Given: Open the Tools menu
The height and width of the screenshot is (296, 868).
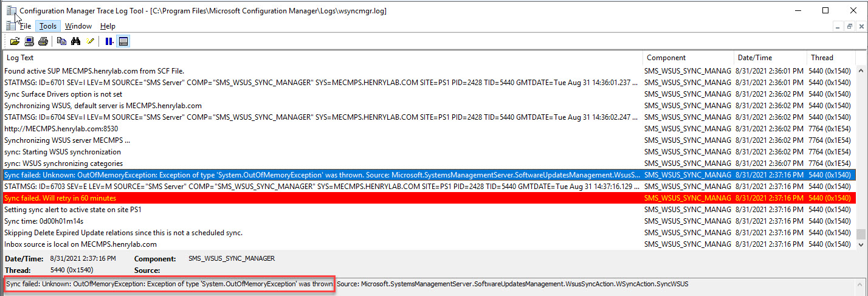Looking at the screenshot, I should (x=48, y=26).
